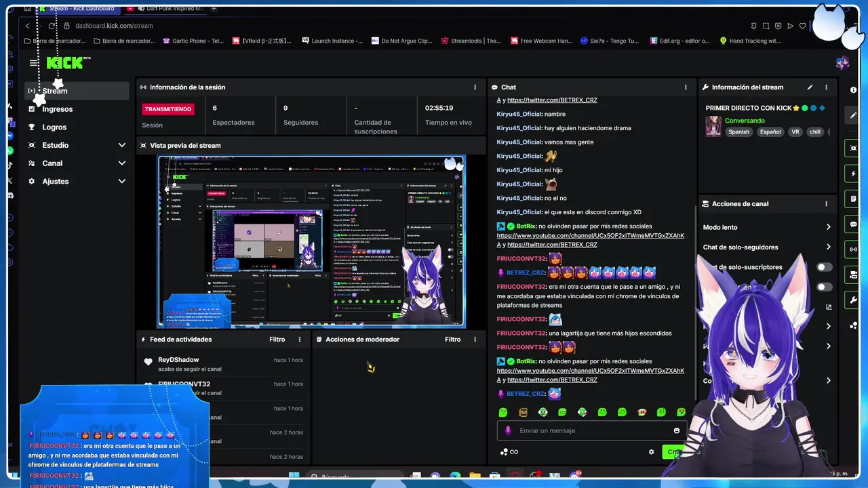Click the wrench icon in right rail

(x=853, y=300)
